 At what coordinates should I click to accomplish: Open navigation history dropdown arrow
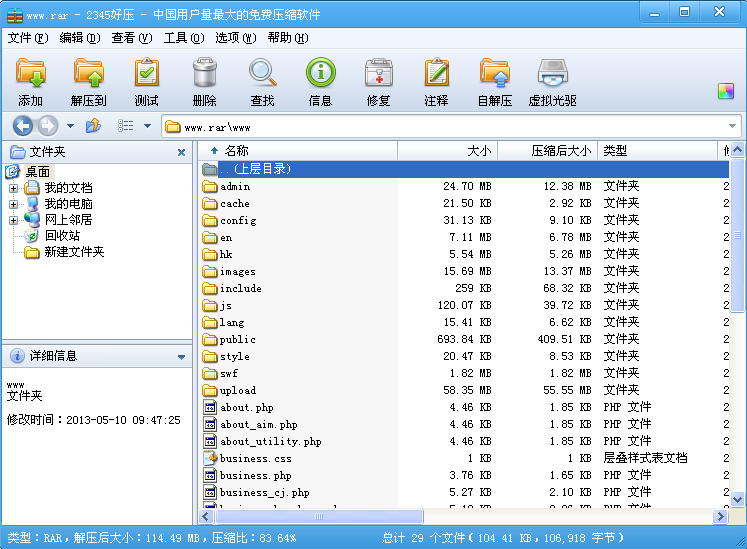[71, 126]
